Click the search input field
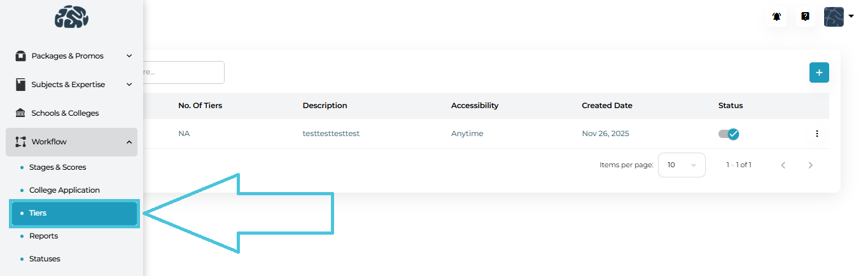Image resolution: width=868 pixels, height=276 pixels. [x=183, y=72]
